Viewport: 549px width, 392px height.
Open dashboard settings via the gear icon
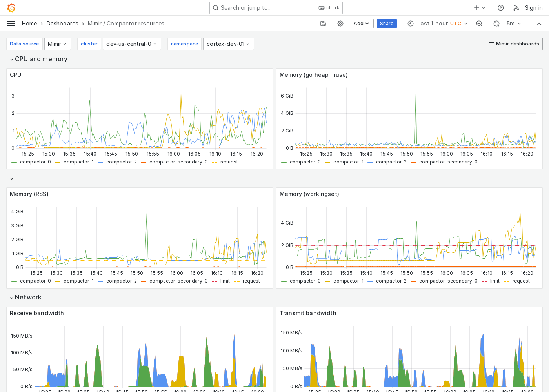pyautogui.click(x=340, y=24)
